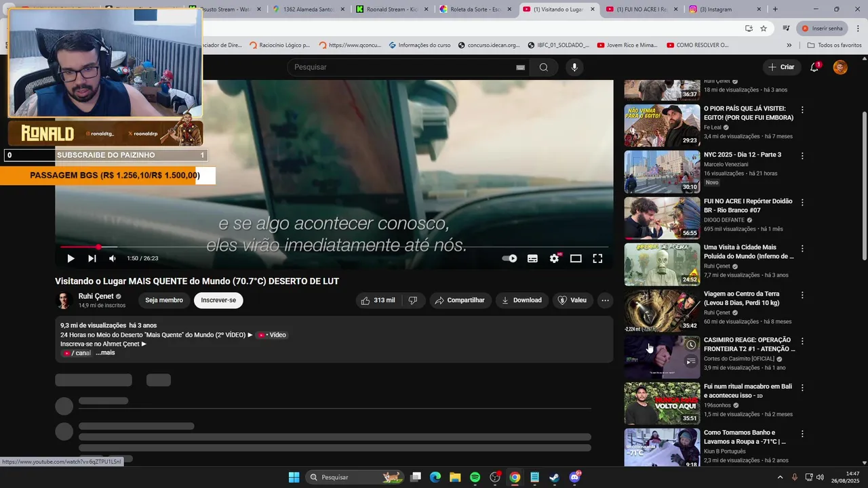This screenshot has width=868, height=488.
Task: Open options for O PIOR PAÍS video
Action: tap(802, 110)
